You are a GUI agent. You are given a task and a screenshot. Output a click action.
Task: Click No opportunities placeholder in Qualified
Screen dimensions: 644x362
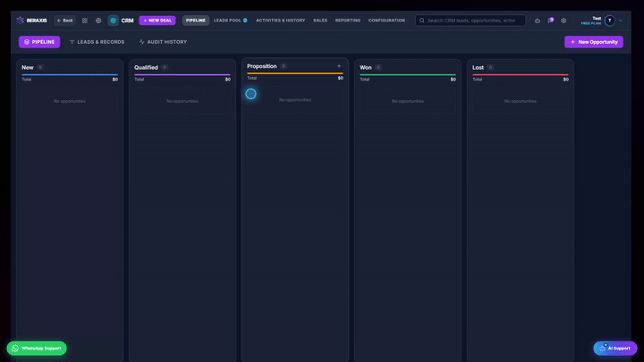pyautogui.click(x=182, y=101)
